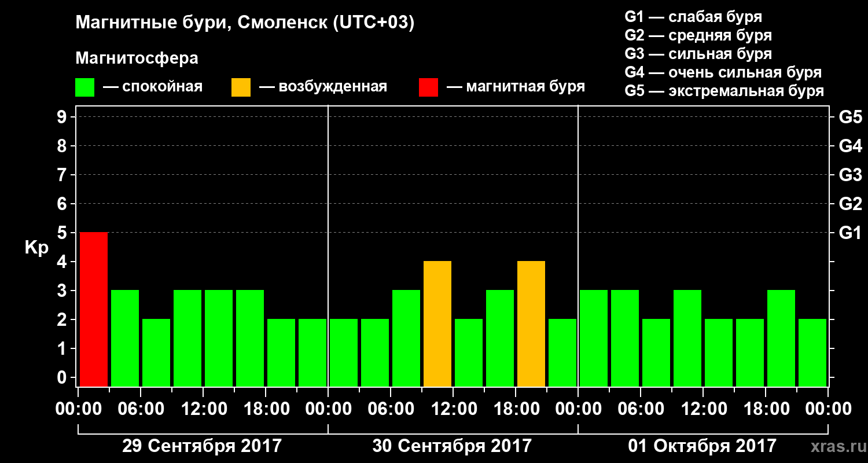Select the '18:00' time label above 30 Сентября
The height and width of the screenshot is (463, 868).
click(x=516, y=409)
